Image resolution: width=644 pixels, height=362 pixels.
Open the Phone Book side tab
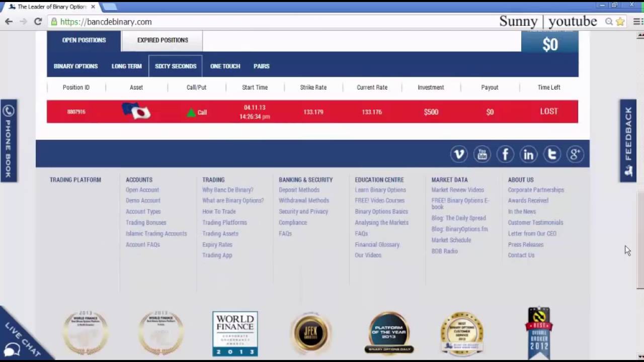coord(9,141)
